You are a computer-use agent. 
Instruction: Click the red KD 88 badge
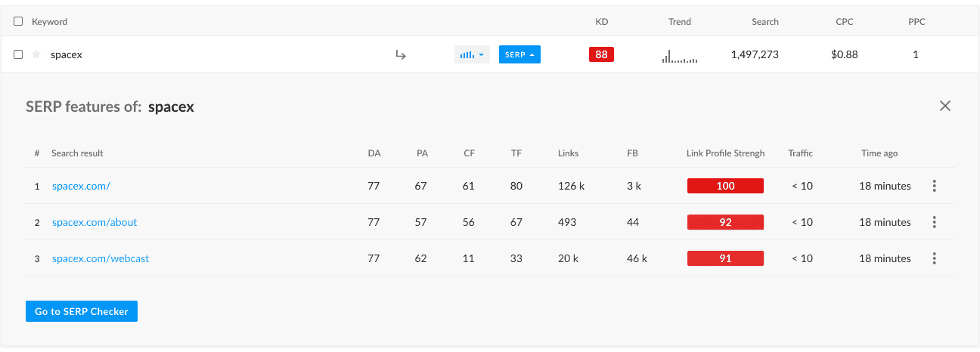point(601,54)
